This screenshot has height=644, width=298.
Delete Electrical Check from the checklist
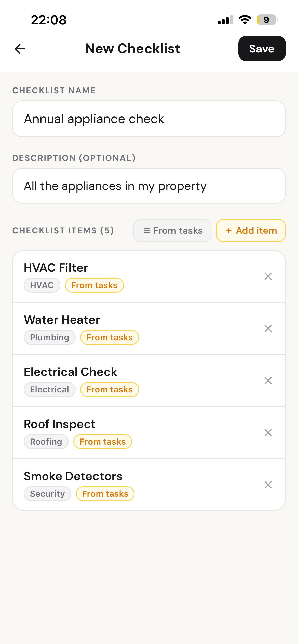click(268, 380)
